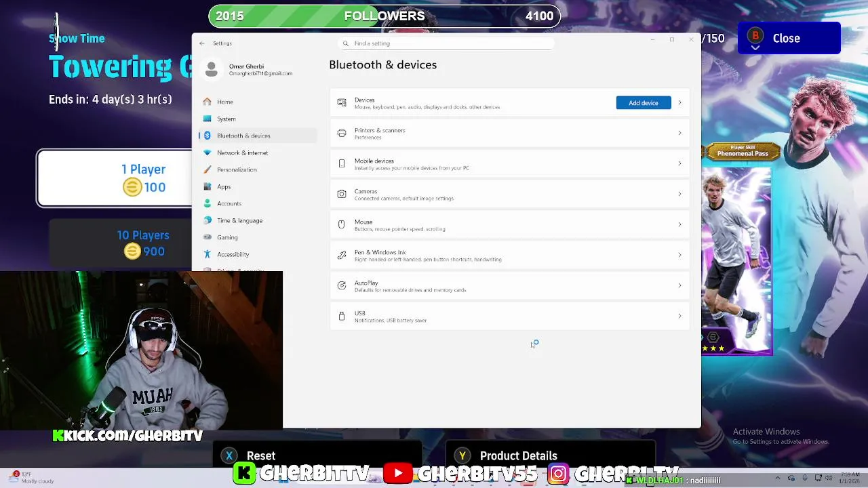
Task: Expand the Devices row chevron
Action: pyautogui.click(x=679, y=103)
